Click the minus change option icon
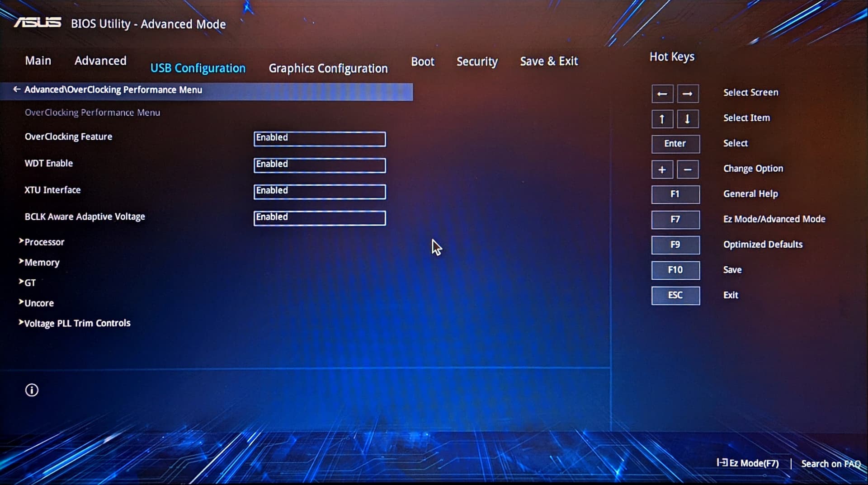This screenshot has height=485, width=868. click(x=688, y=170)
